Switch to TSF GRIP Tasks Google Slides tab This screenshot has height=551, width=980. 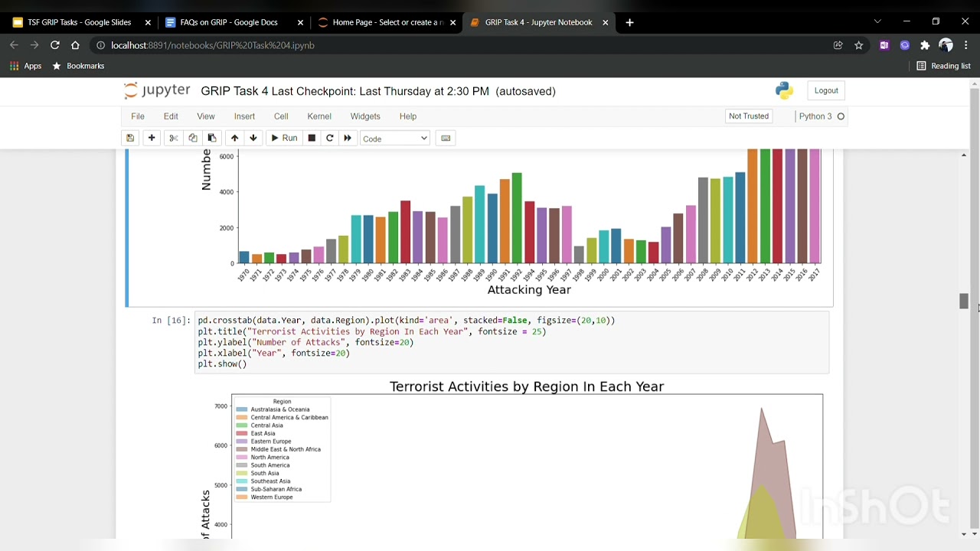80,22
